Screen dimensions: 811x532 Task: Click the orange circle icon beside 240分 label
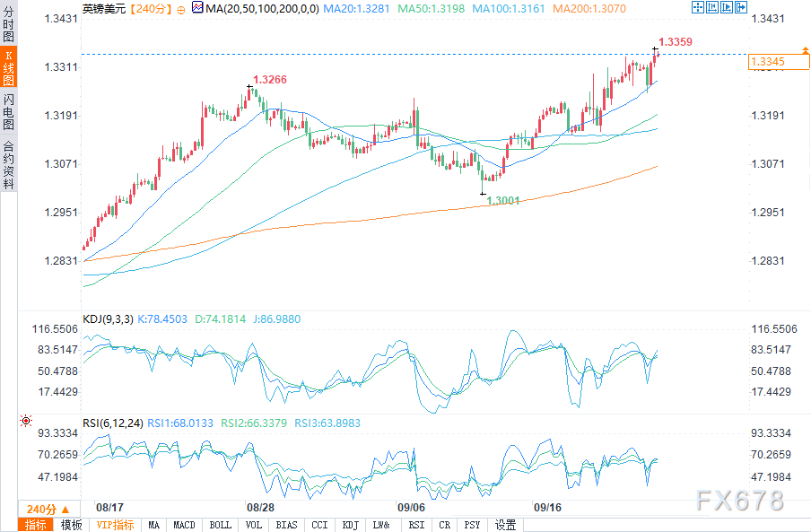[x=182, y=8]
